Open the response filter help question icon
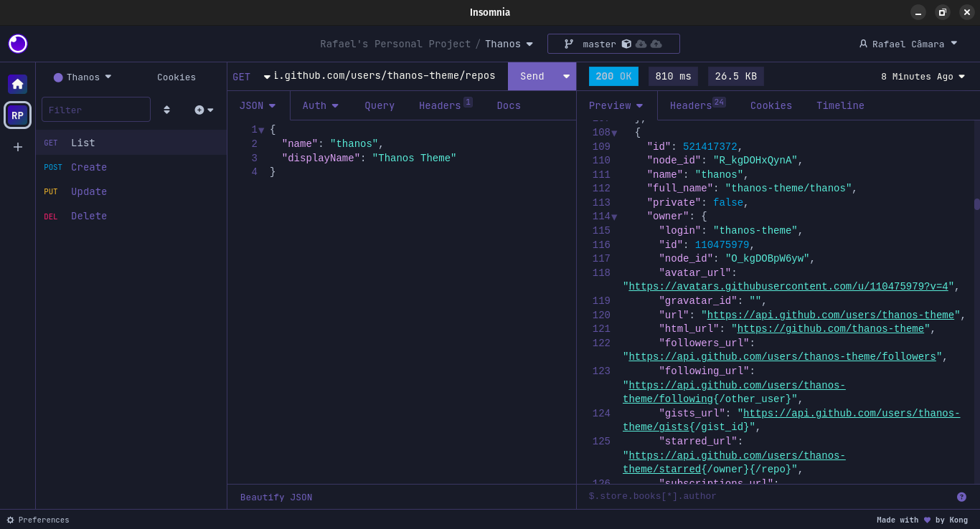The image size is (980, 529). point(961,497)
